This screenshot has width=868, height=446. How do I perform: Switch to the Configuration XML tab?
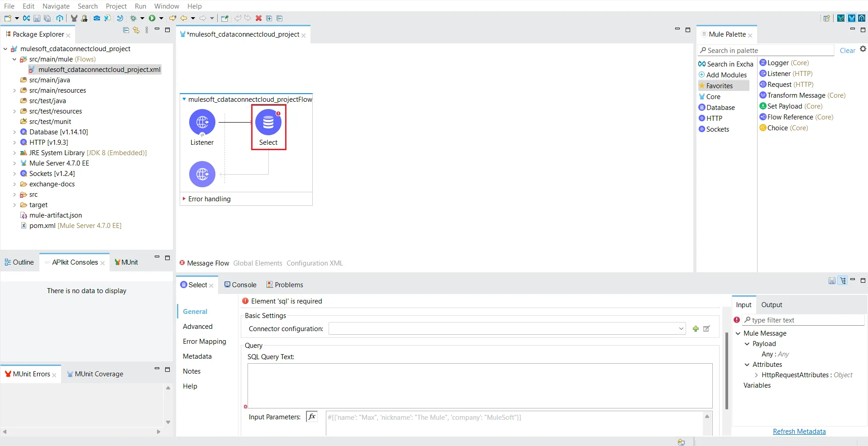pyautogui.click(x=315, y=263)
